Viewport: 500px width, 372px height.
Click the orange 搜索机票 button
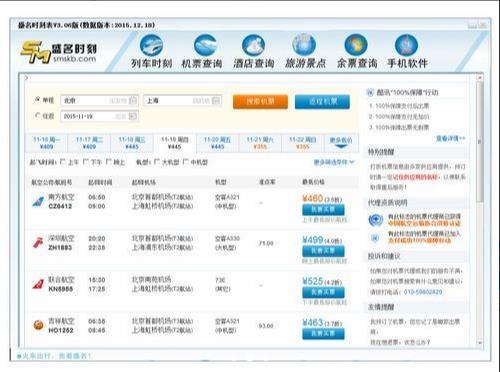[x=260, y=101]
